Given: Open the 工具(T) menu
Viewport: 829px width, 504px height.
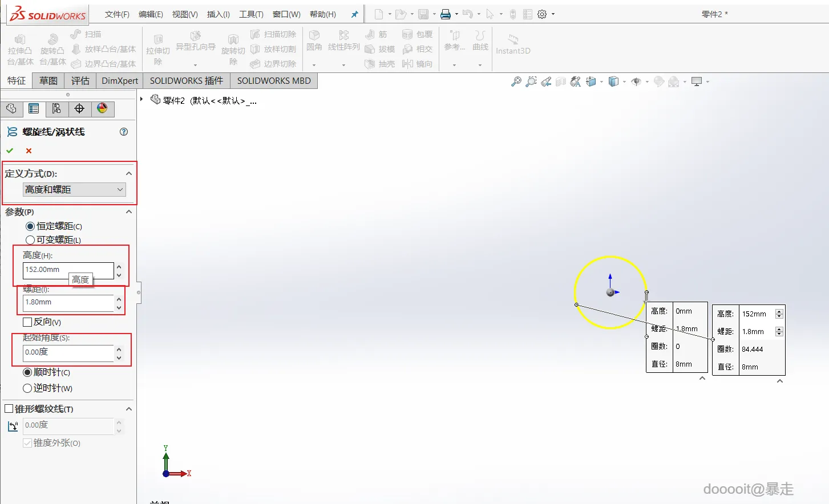Looking at the screenshot, I should (x=251, y=14).
